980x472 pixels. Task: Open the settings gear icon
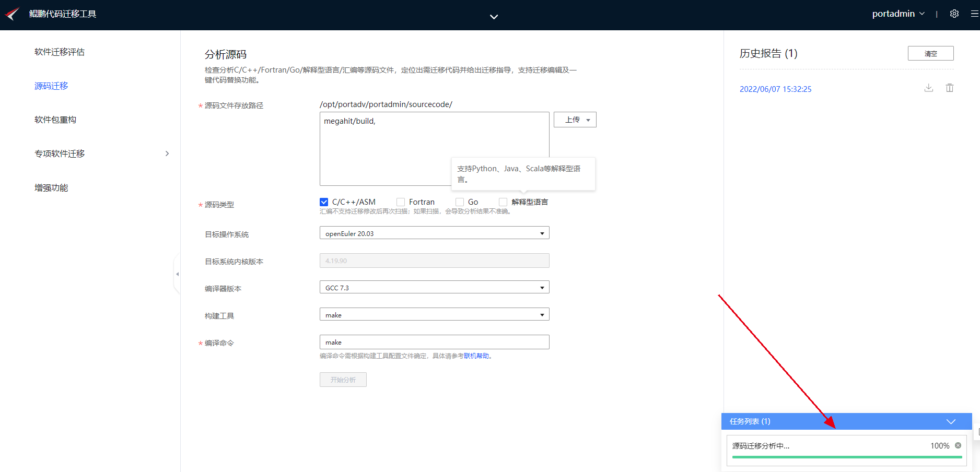coord(954,14)
